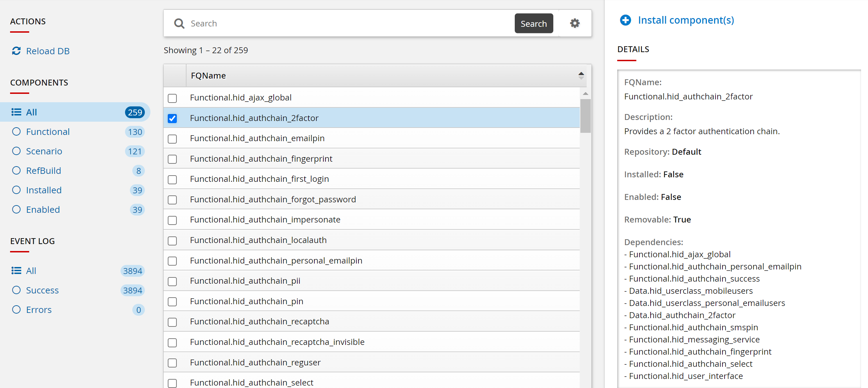The width and height of the screenshot is (868, 388).
Task: Click the list scroll-up arrow
Action: 586,94
